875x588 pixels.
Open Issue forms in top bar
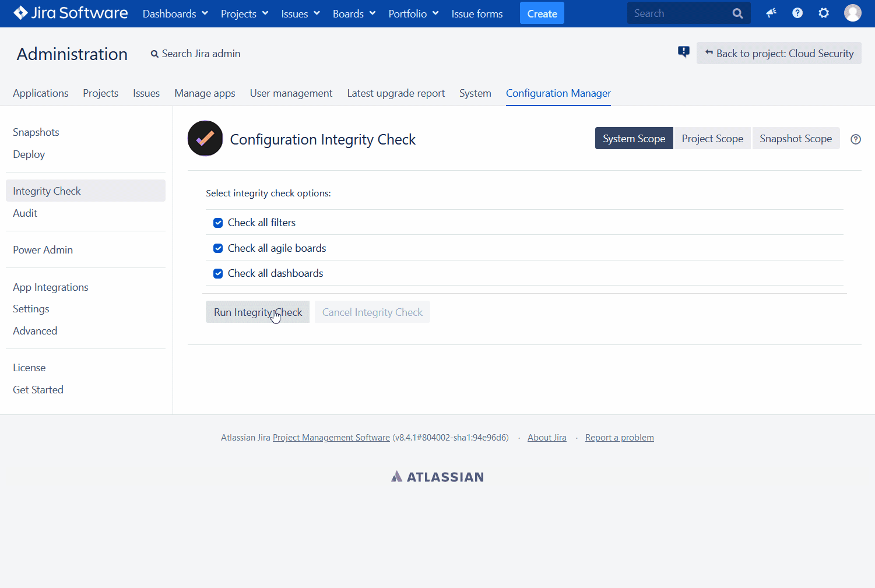tap(477, 13)
